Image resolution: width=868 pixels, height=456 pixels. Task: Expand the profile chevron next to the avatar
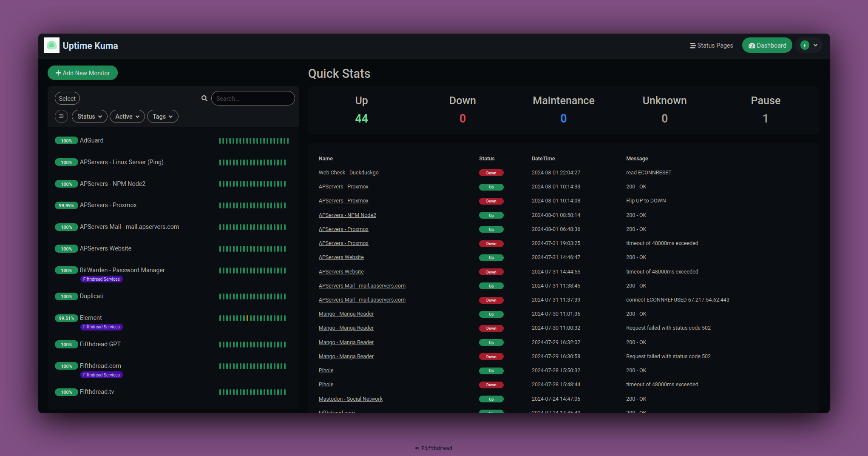pyautogui.click(x=816, y=45)
